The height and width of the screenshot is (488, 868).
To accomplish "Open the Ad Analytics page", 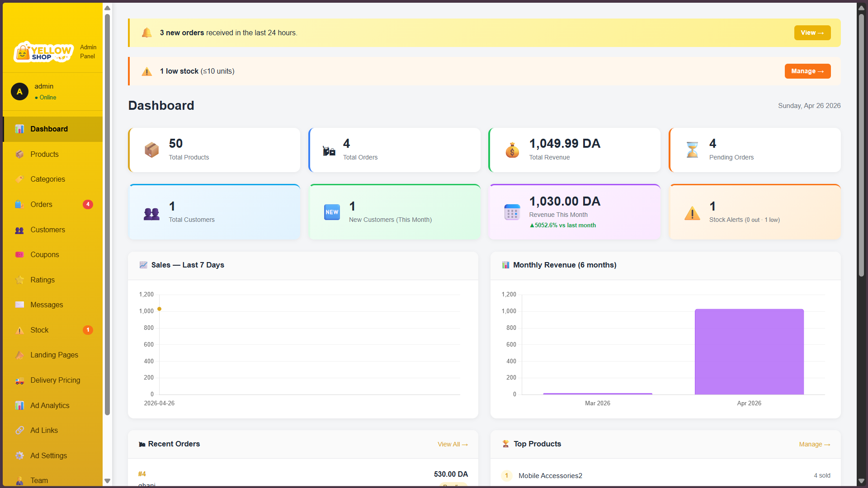I will (53, 406).
